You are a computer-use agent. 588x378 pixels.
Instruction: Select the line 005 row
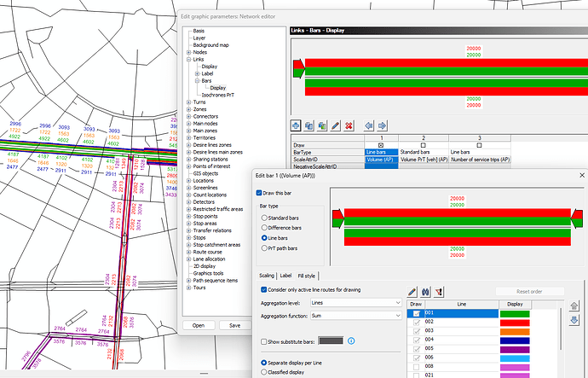469,349
